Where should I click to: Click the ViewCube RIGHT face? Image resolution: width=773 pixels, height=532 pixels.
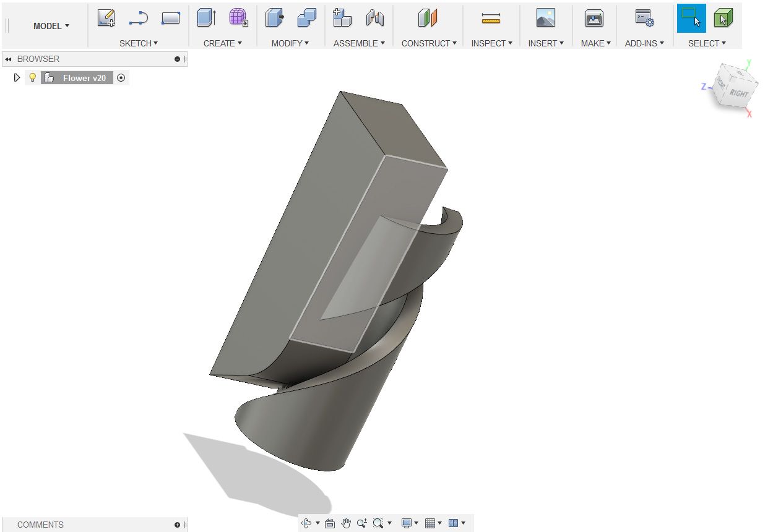(x=738, y=93)
